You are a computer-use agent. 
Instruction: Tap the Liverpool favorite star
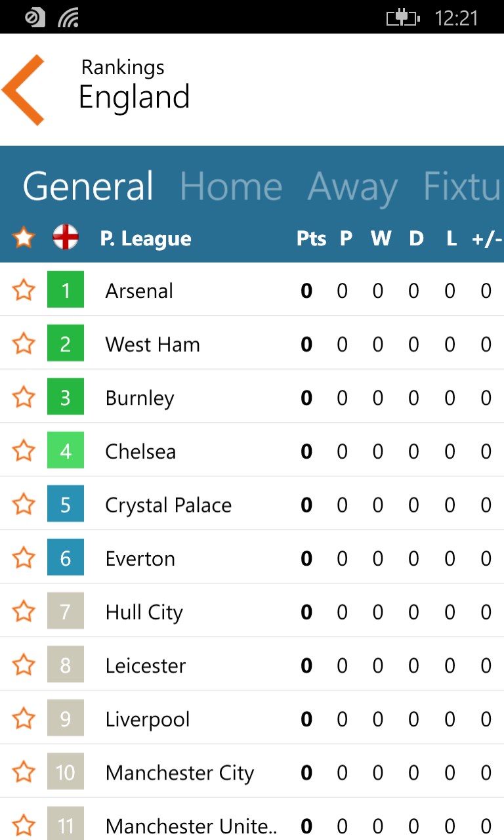(24, 719)
